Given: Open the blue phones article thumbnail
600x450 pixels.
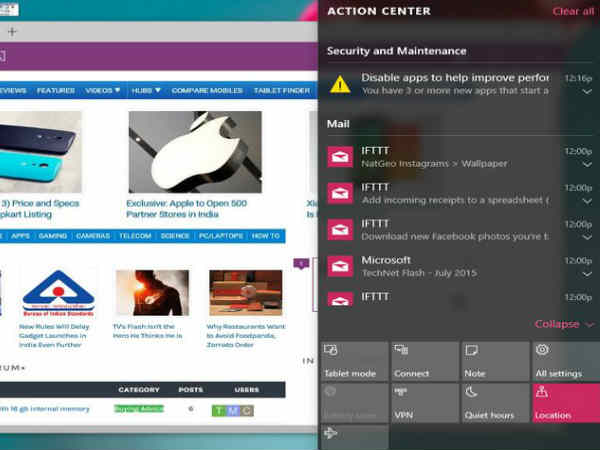Looking at the screenshot, I should coord(41,152).
